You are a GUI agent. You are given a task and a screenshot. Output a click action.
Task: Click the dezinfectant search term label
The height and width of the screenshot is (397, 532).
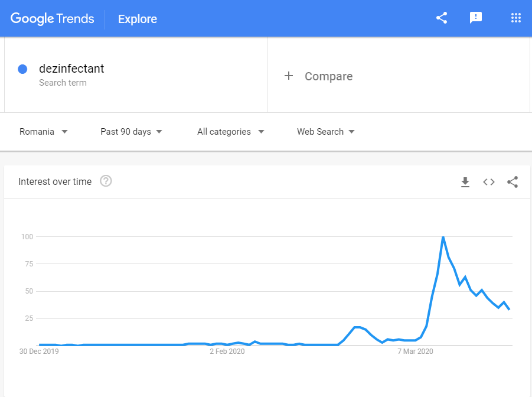[71, 69]
